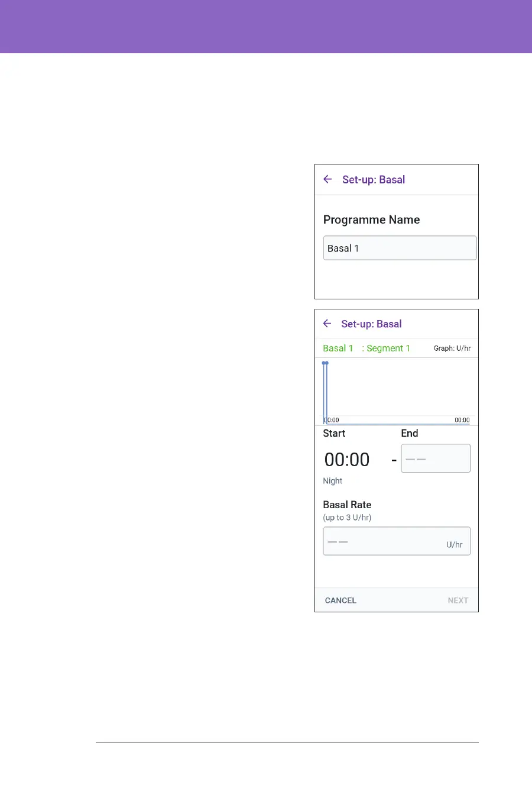Tap back arrow on Segment 1 screen
Screen dimensions: 532x788
(327, 324)
